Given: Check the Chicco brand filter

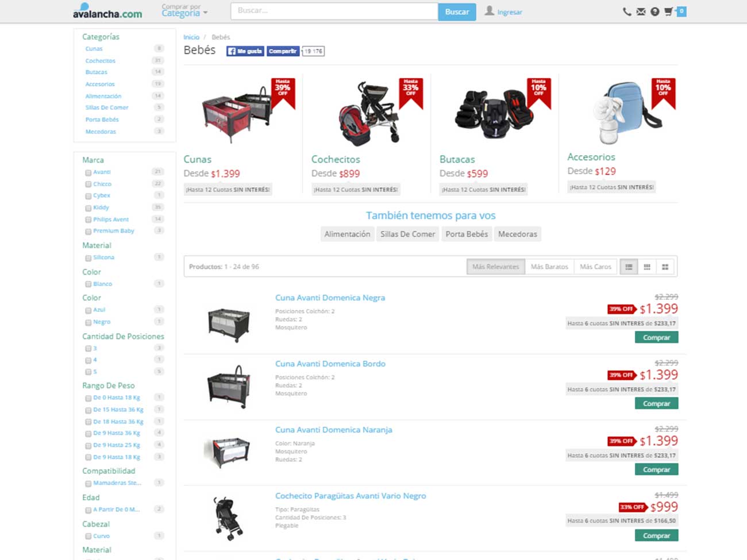Looking at the screenshot, I should click(x=88, y=184).
